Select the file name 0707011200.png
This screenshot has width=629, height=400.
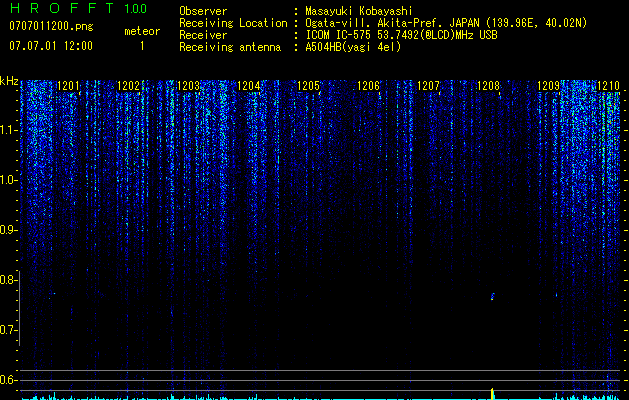pyautogui.click(x=51, y=26)
